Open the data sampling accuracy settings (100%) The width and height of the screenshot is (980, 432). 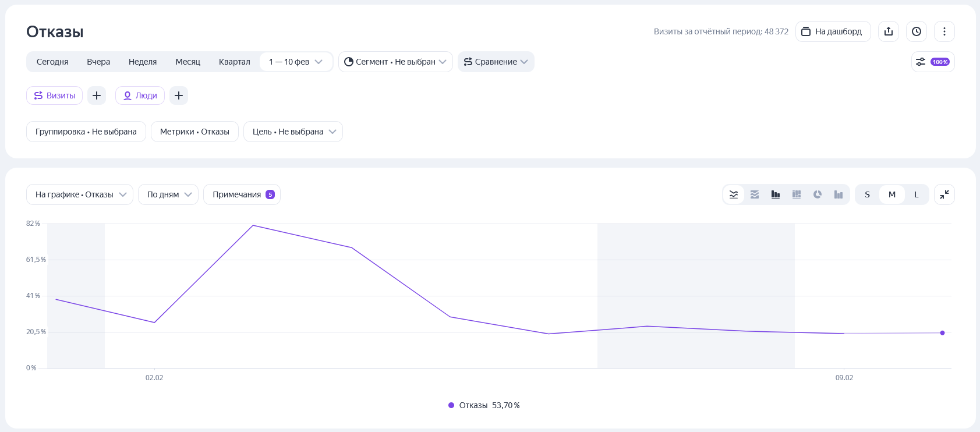932,62
